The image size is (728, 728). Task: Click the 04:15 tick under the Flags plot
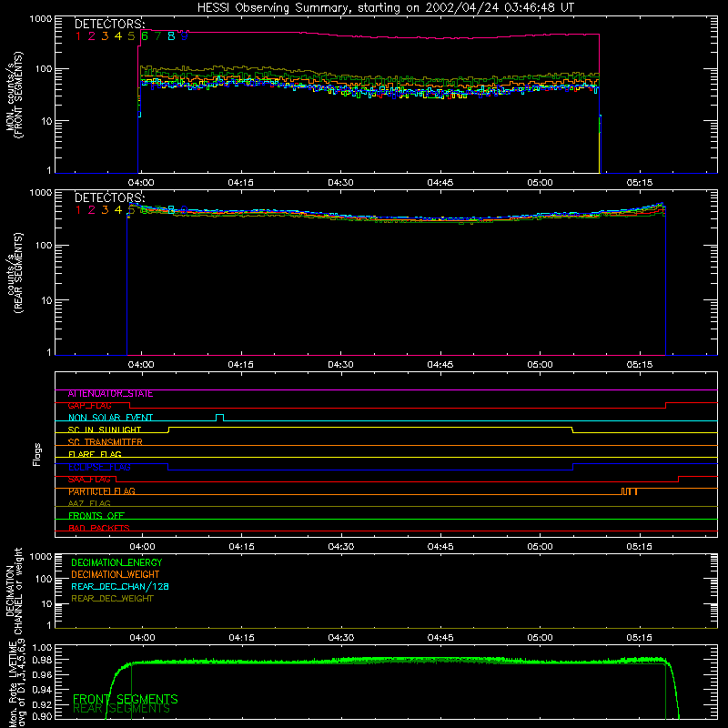[241, 547]
